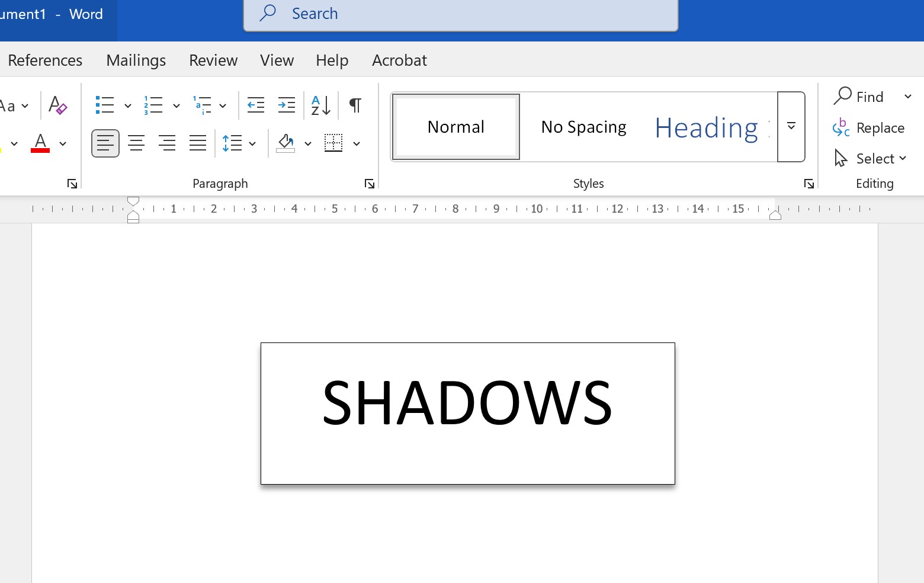
Task: Increase the paragraph indent
Action: click(x=287, y=105)
